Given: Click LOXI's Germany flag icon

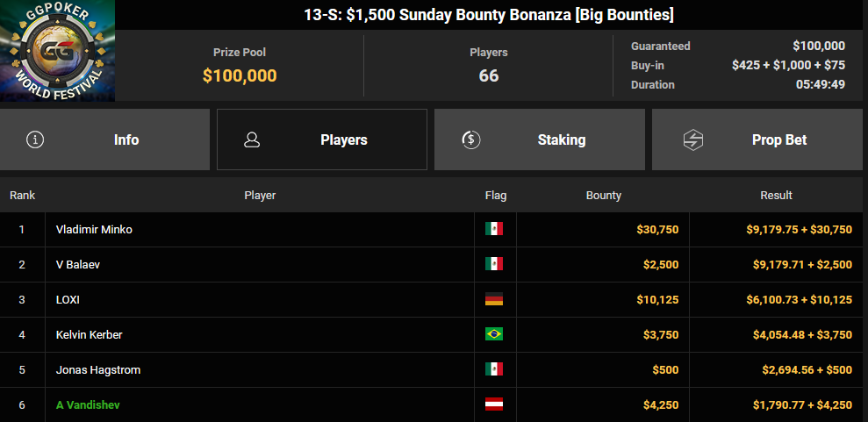Looking at the screenshot, I should point(494,299).
